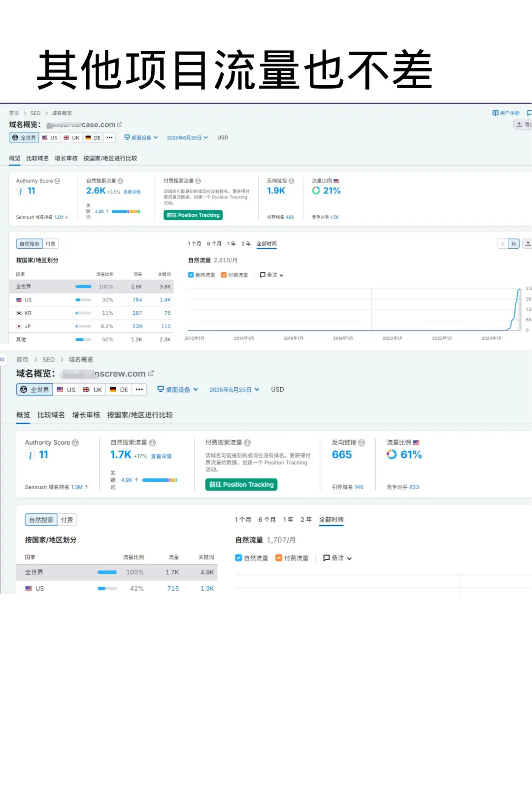
Task: Select 全部时间 range in nscrew.com chart
Action: (x=331, y=519)
